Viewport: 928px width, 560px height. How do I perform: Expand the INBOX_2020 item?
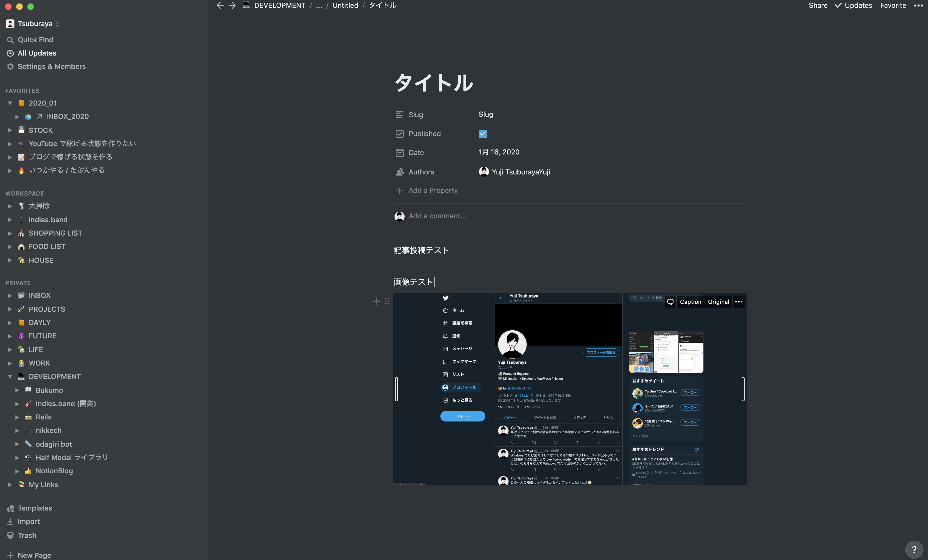(17, 117)
